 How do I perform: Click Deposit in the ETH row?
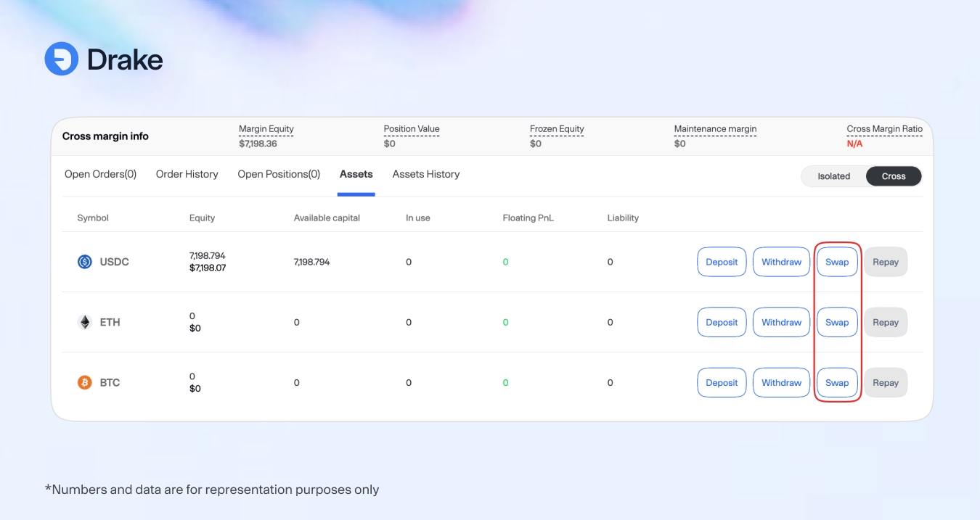tap(722, 323)
